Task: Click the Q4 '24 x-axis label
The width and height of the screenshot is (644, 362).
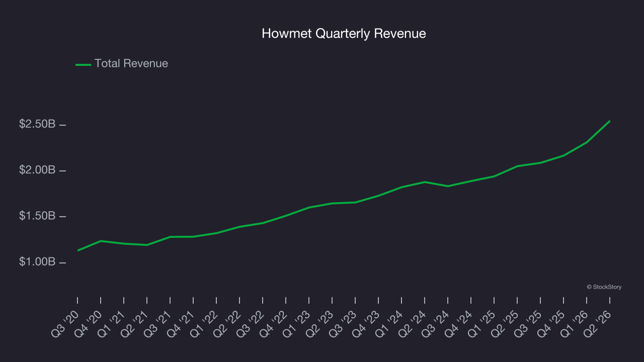Action: pyautogui.click(x=459, y=324)
